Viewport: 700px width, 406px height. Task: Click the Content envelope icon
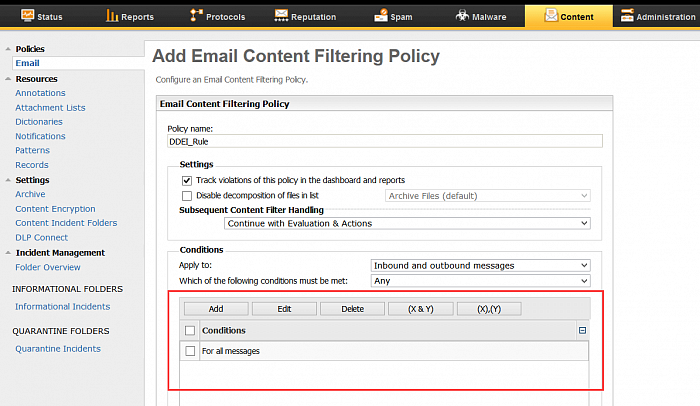551,16
